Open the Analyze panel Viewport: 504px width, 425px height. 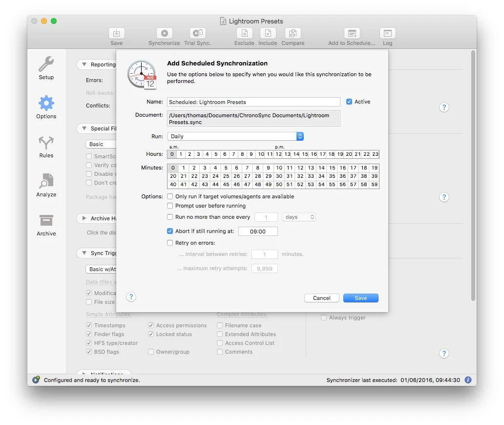coord(46,185)
